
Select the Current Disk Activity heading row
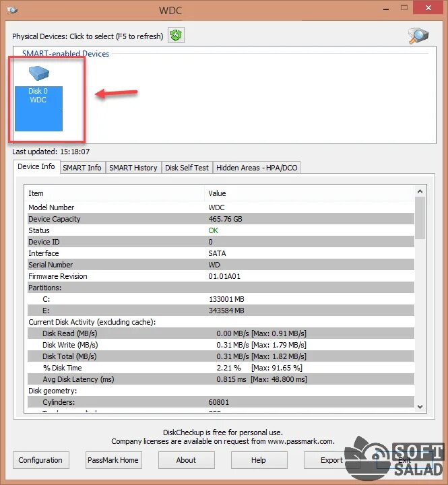click(221, 322)
